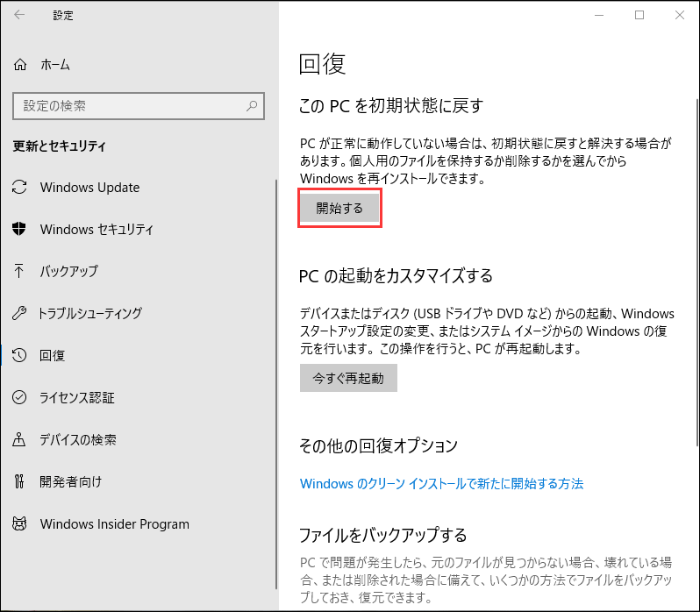Viewport: 700px width, 612px height.
Task: Click the 開始する button
Action: [339, 208]
